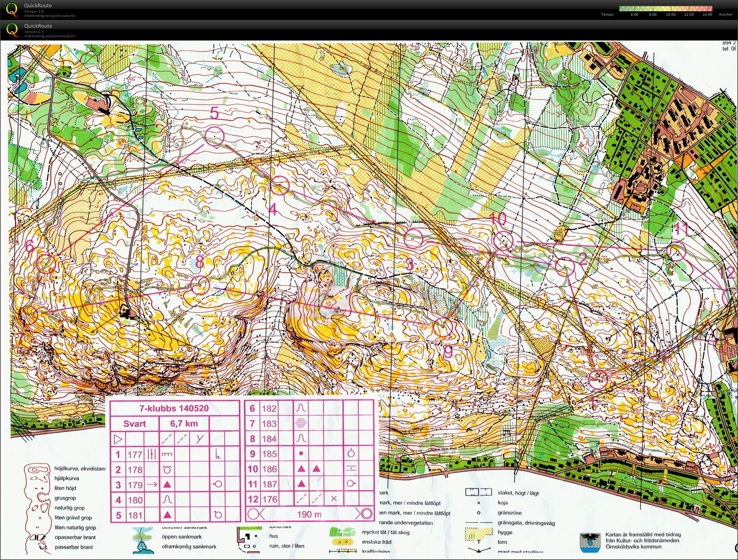The image size is (738, 560).
Task: Open the matstroeng.se/quickroute/en link
Action: click(x=50, y=36)
